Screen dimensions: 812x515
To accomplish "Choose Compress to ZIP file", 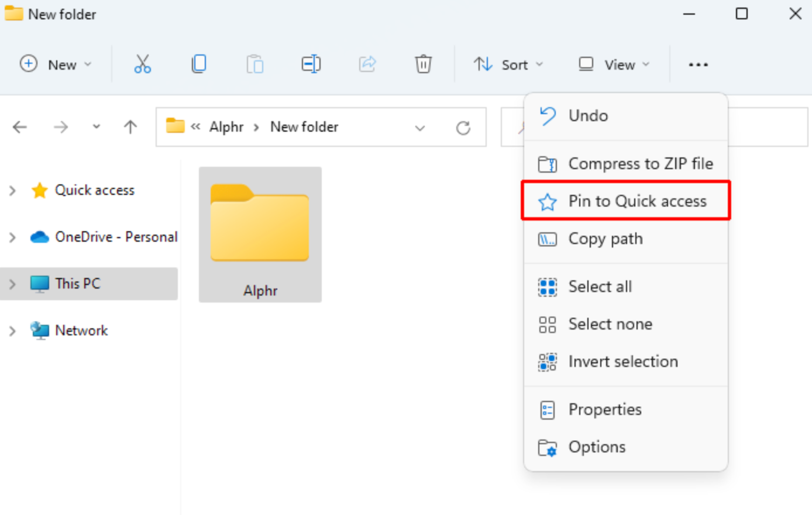I will [x=626, y=164].
